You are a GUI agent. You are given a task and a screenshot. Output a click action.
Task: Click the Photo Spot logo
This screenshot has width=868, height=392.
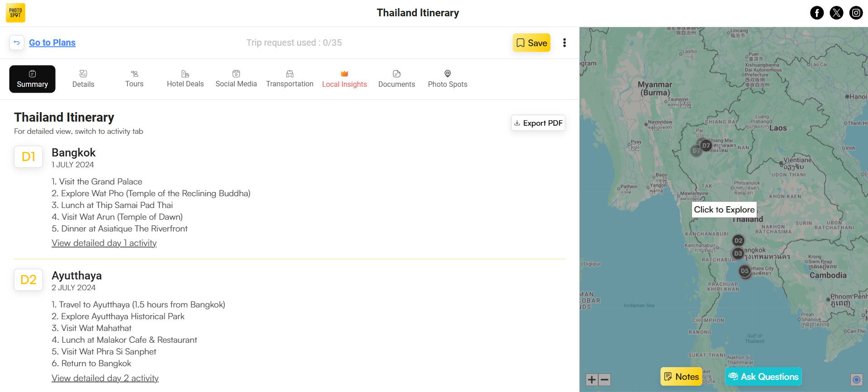15,13
